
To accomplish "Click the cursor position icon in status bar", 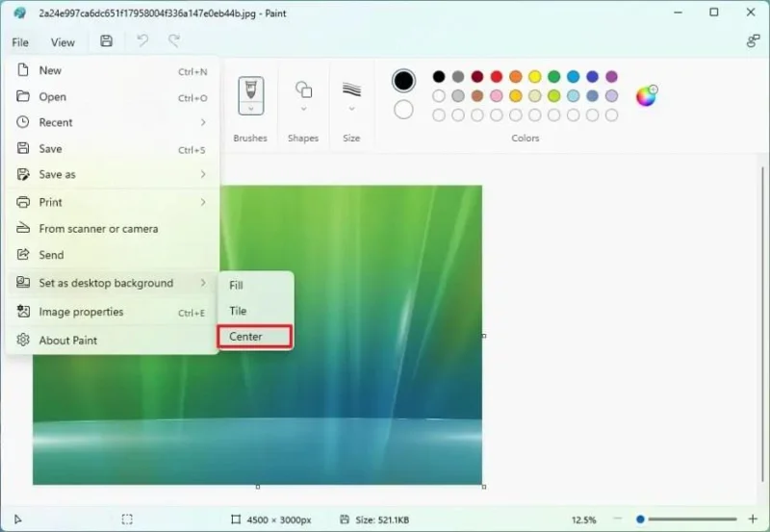I will coord(18,519).
